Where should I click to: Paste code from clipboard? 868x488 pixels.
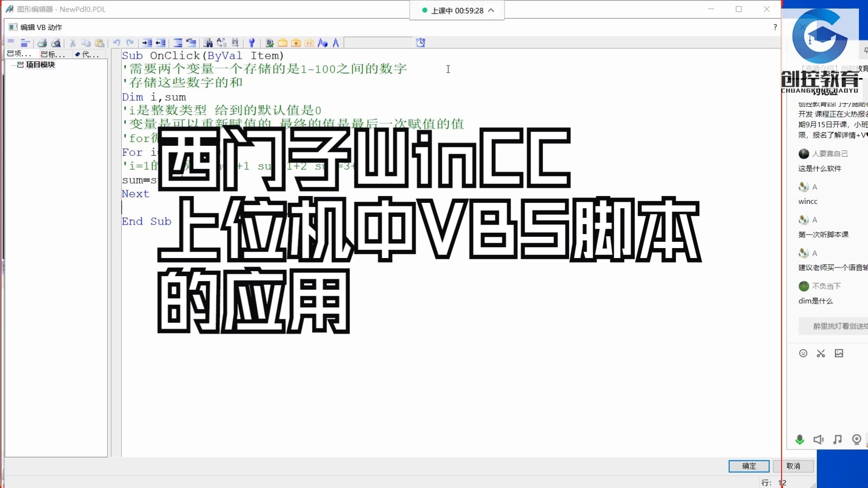pyautogui.click(x=100, y=42)
